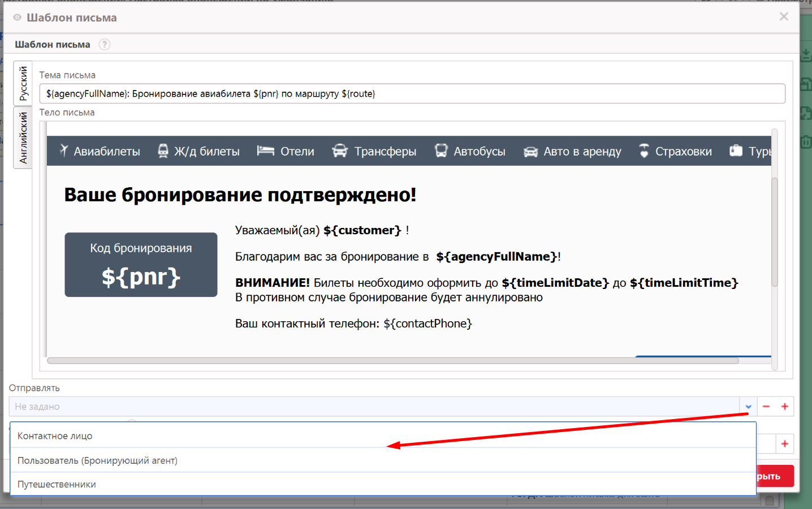Click the car icon next to Авто в аренду
This screenshot has width=812, height=509.
click(530, 152)
